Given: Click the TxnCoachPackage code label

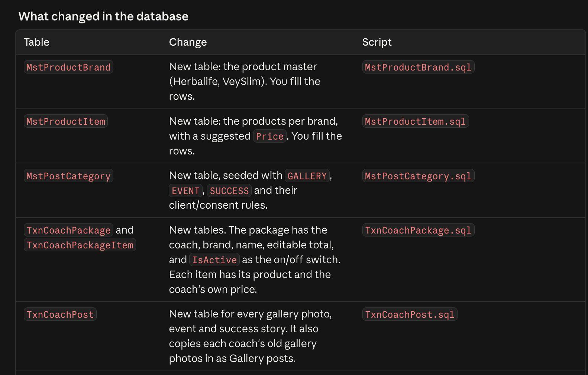Looking at the screenshot, I should point(68,230).
